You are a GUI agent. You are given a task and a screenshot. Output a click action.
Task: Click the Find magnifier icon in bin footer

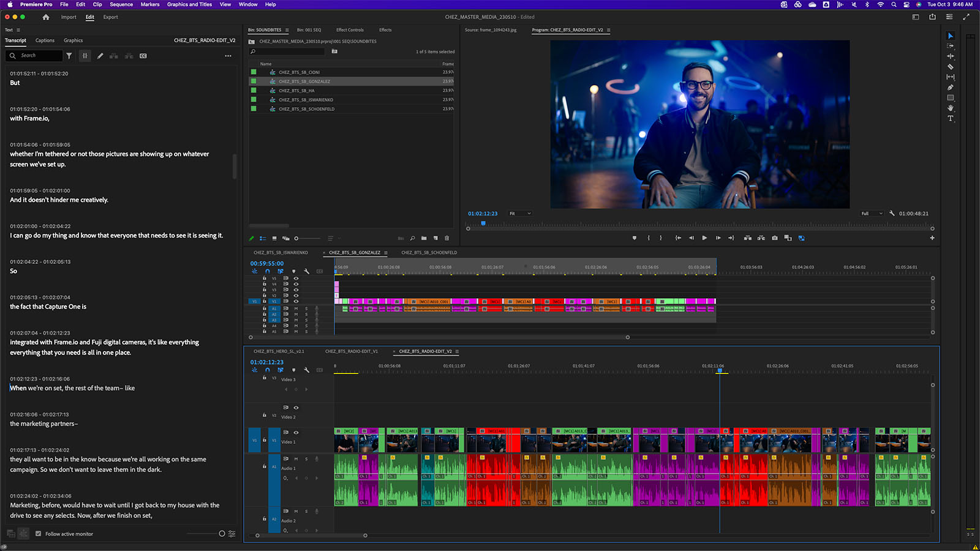point(412,238)
